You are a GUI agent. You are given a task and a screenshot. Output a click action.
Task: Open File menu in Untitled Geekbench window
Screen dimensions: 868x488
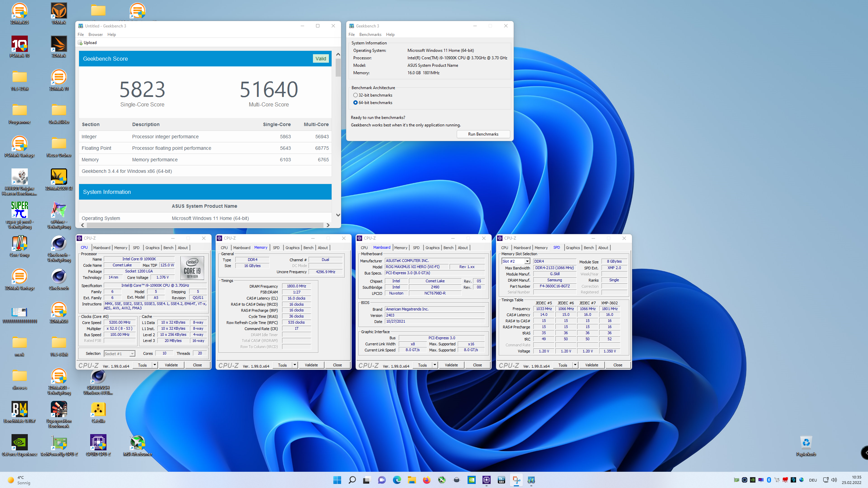pyautogui.click(x=81, y=35)
